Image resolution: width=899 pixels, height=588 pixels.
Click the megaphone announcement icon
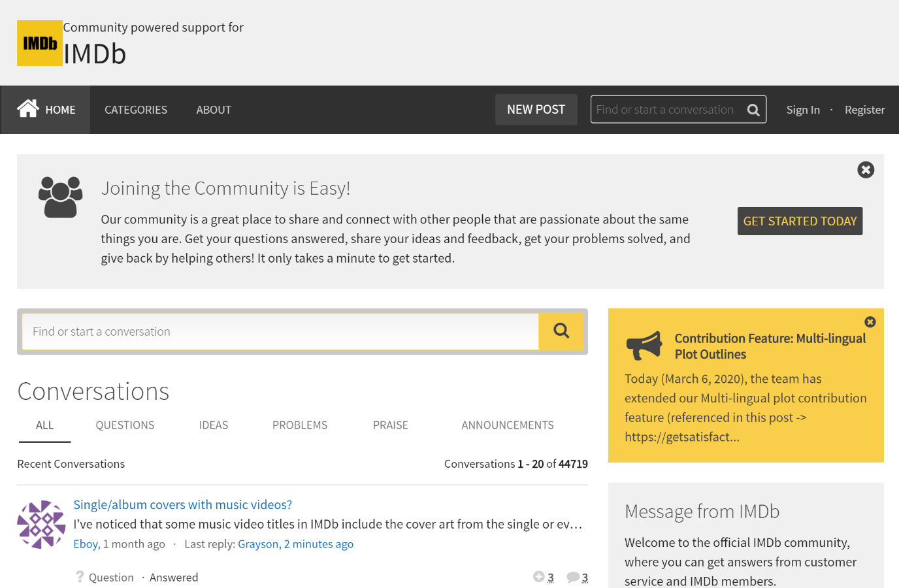(x=644, y=346)
